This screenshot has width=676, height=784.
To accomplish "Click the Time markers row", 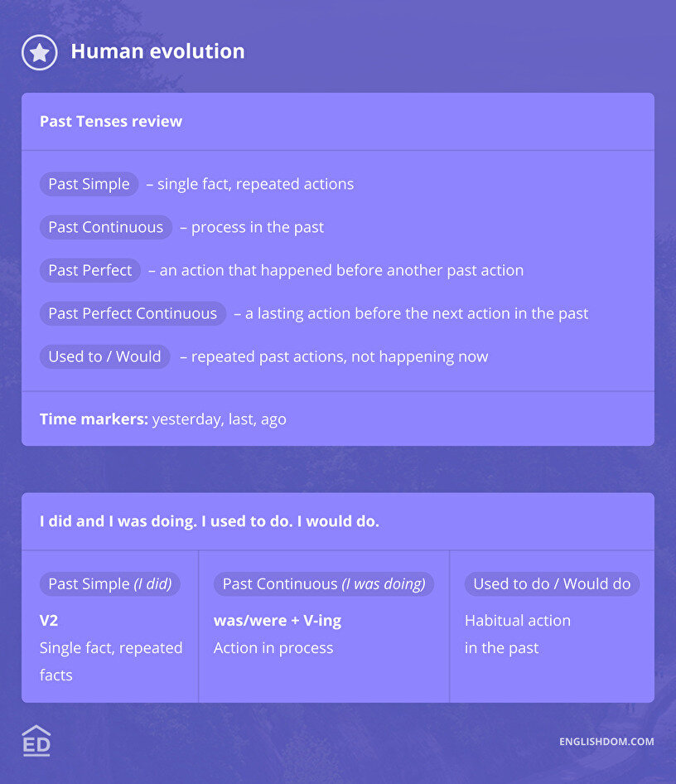I will [x=163, y=419].
